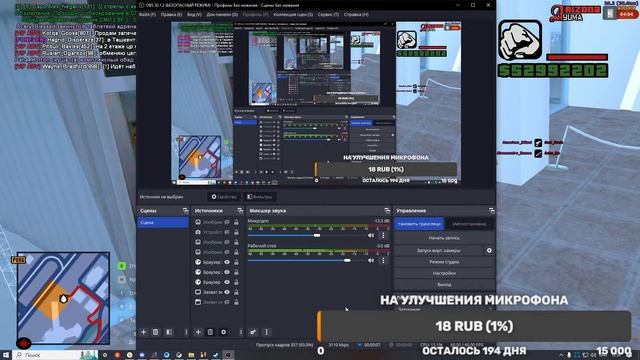Click Начать запись button
This screenshot has width=640, height=360.
click(x=444, y=238)
